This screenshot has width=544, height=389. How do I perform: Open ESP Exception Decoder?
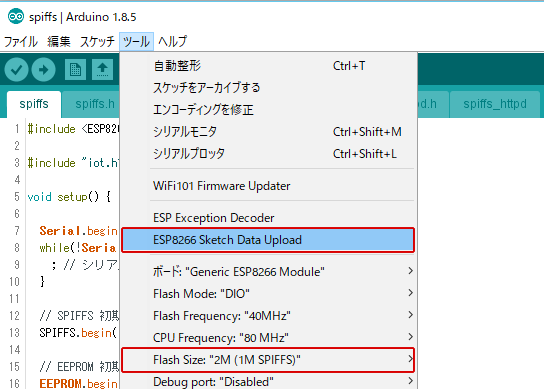pos(269,218)
